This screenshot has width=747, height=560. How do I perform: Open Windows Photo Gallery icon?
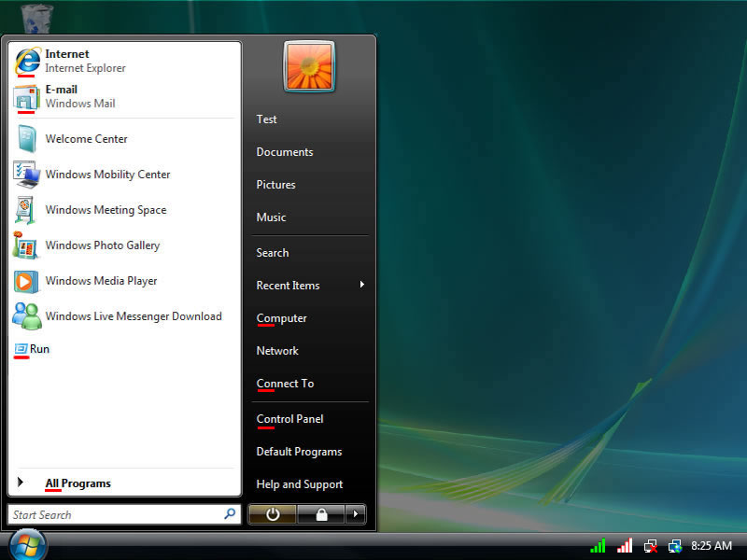click(27, 245)
